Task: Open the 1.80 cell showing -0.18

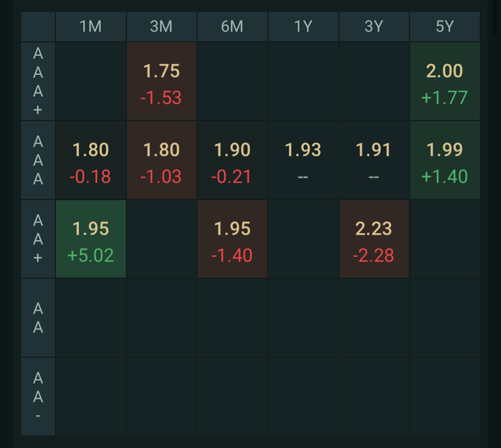Action: [91, 160]
